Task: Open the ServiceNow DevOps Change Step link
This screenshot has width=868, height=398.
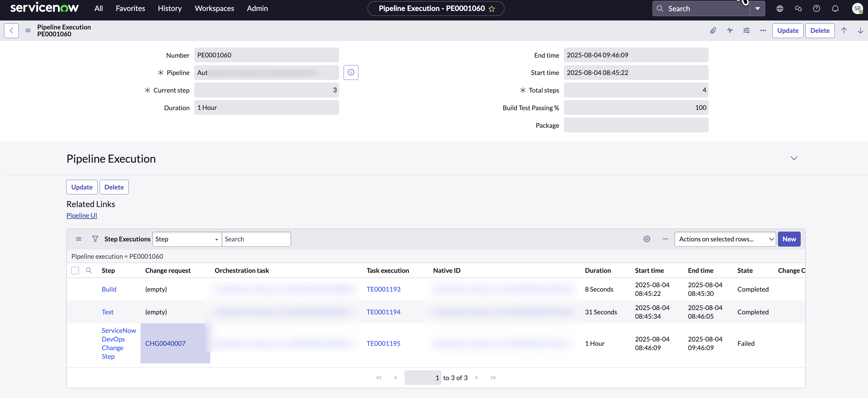Action: point(119,343)
